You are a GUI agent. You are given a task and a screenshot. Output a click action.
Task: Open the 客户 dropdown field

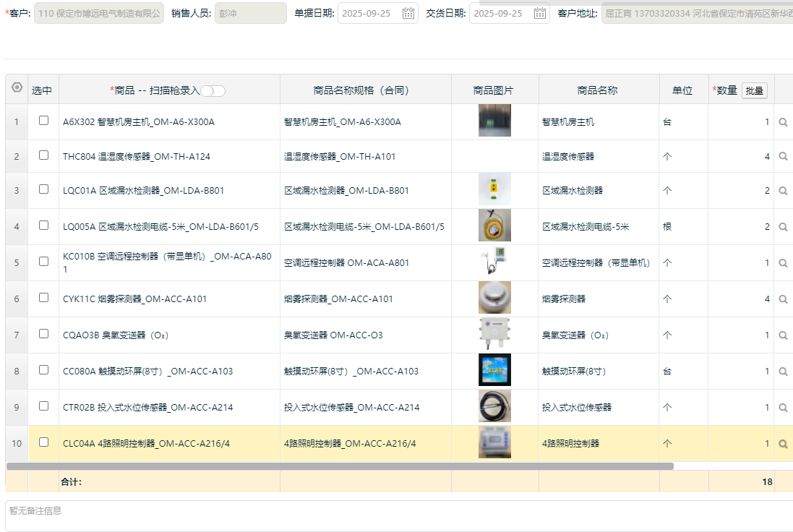click(x=99, y=13)
